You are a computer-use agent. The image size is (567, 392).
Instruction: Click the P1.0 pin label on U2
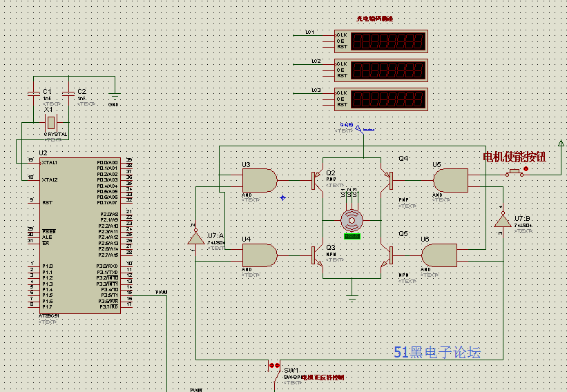pyautogui.click(x=48, y=266)
